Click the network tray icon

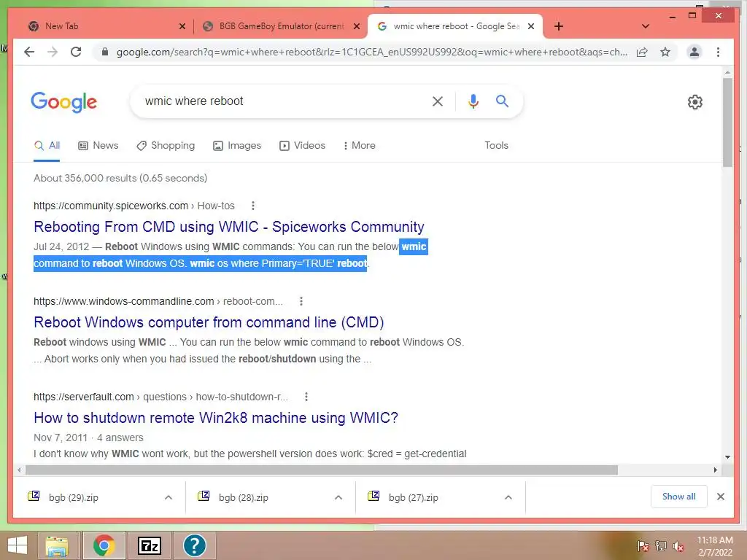pos(661,545)
